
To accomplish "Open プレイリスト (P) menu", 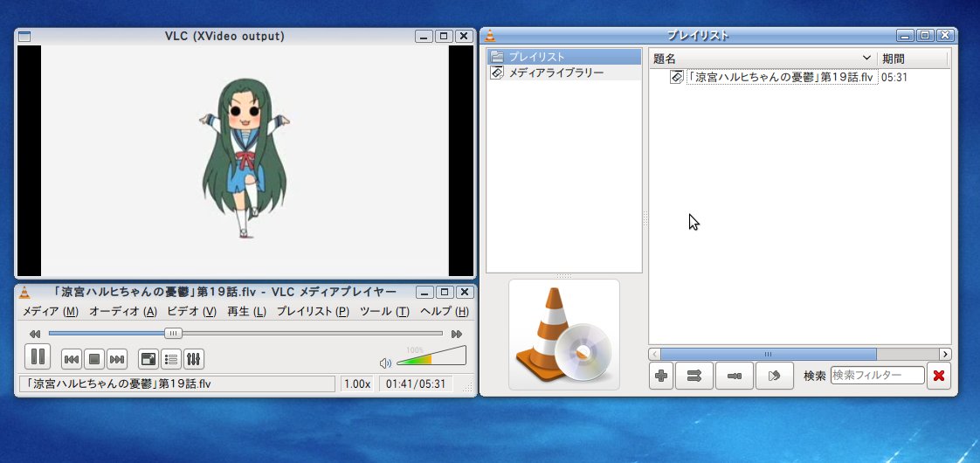I will pyautogui.click(x=313, y=311).
